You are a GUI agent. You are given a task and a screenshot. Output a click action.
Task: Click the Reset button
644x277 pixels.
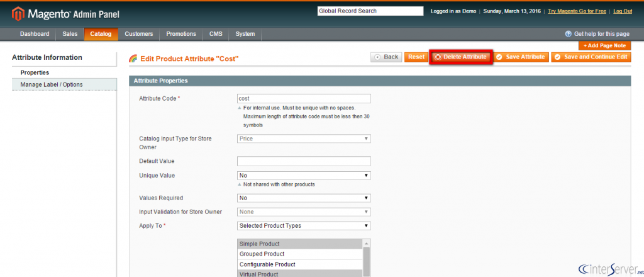click(x=416, y=57)
